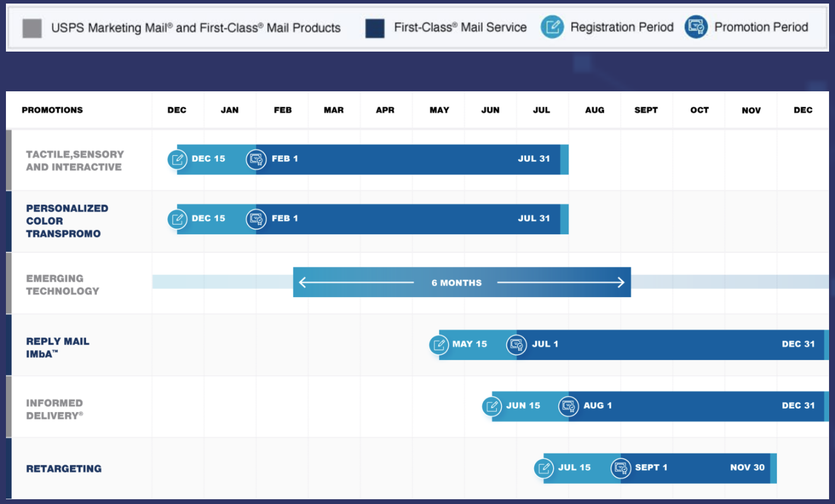Select the PROMOTIONS column header

[52, 110]
